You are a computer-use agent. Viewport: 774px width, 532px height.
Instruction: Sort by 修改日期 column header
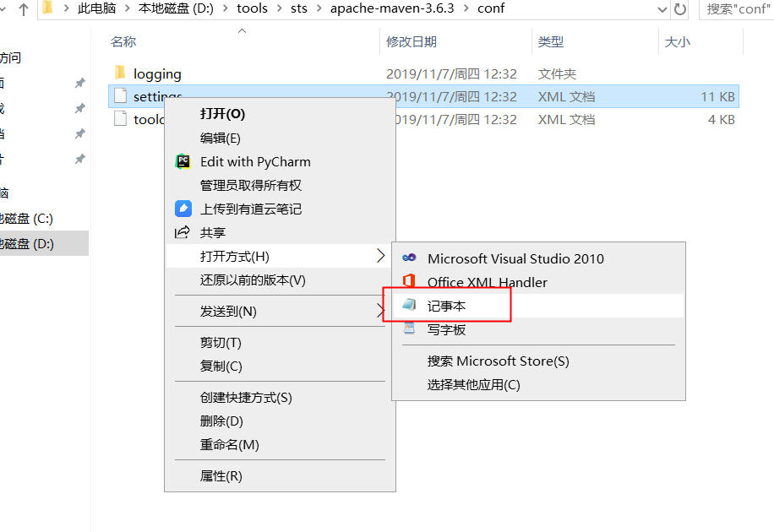[x=412, y=41]
